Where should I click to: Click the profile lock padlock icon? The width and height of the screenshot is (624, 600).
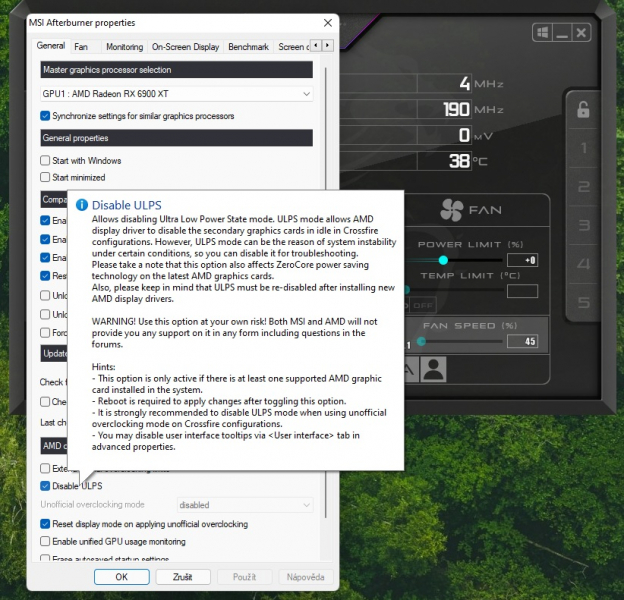coord(583,109)
